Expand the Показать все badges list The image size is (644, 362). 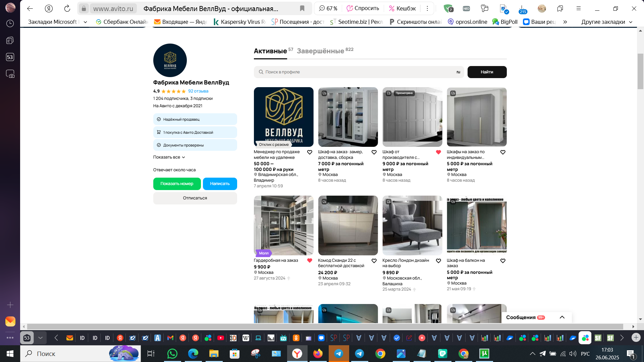tap(169, 157)
